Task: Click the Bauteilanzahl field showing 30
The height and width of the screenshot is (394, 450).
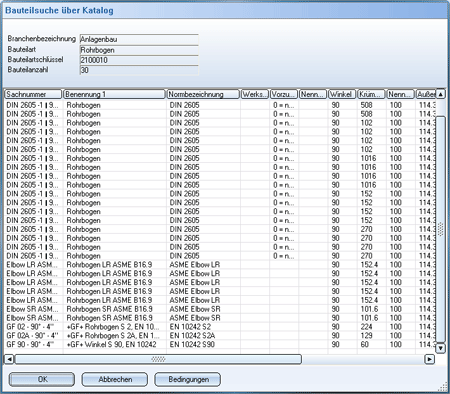Action: click(x=139, y=70)
